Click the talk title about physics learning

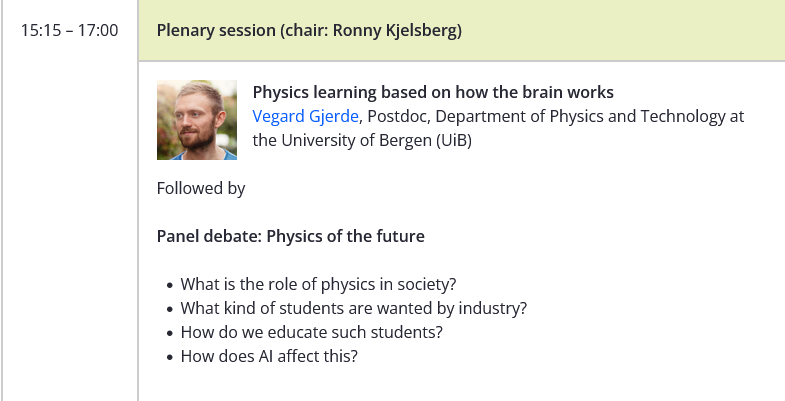click(x=432, y=93)
